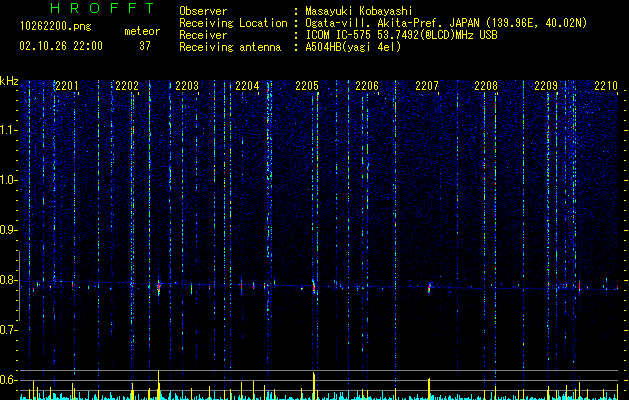This screenshot has width=629, height=400.
Task: Click the kHz axis unit label
Action: [x=9, y=81]
